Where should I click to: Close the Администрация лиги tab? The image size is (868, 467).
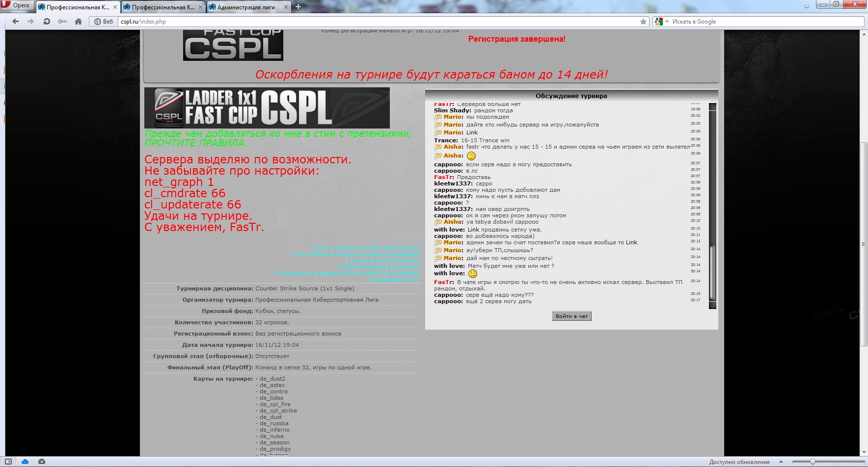[x=286, y=7]
